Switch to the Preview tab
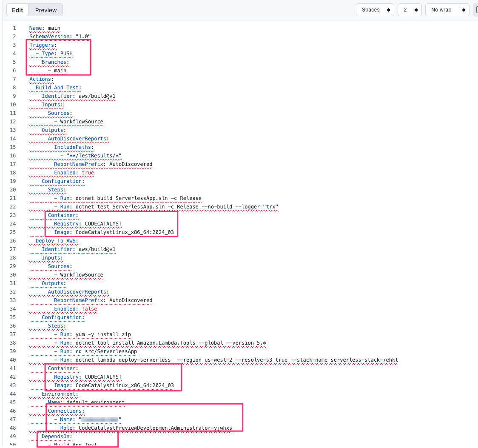The height and width of the screenshot is (448, 478). tap(46, 10)
